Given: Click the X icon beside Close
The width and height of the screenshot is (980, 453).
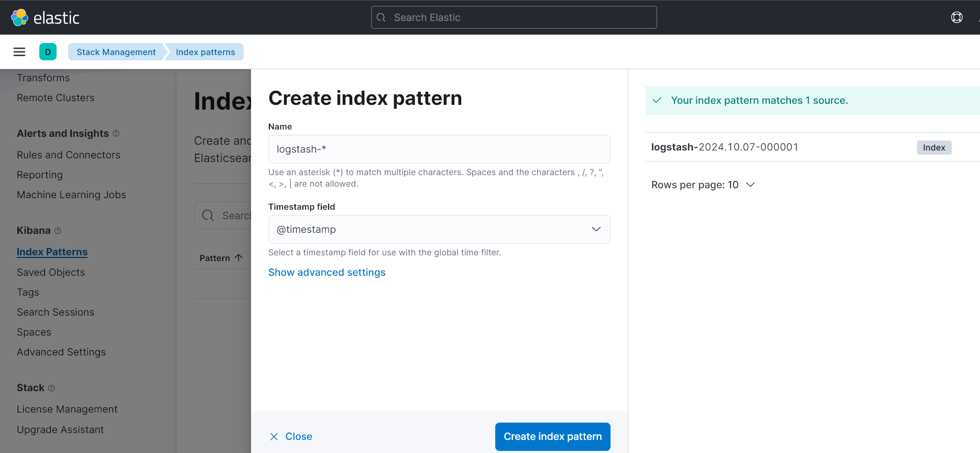Looking at the screenshot, I should [x=274, y=436].
